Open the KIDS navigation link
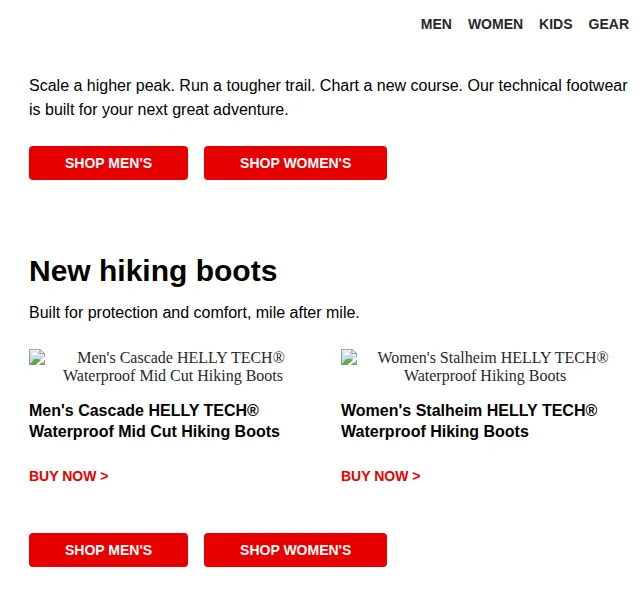The width and height of the screenshot is (640, 600). (x=556, y=24)
